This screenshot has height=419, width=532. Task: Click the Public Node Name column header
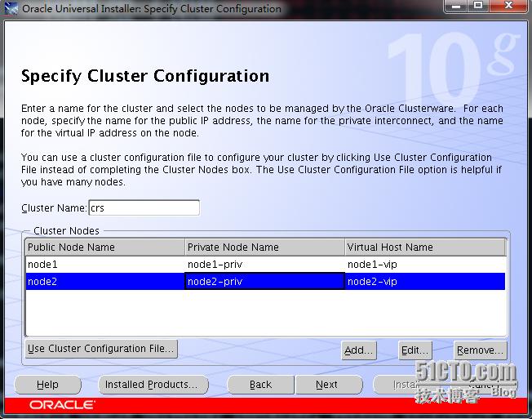click(x=105, y=247)
